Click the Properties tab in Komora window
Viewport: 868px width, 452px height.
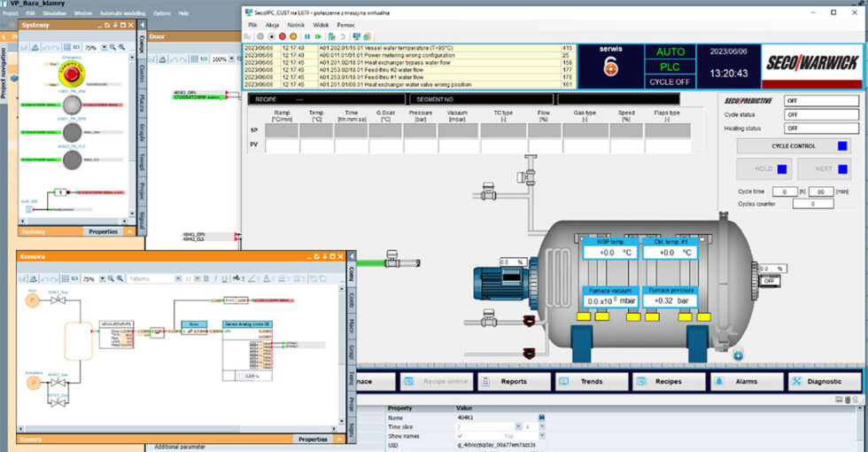313,440
